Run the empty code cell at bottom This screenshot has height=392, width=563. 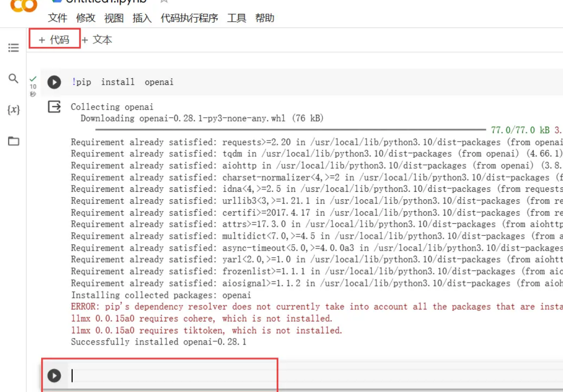(54, 376)
